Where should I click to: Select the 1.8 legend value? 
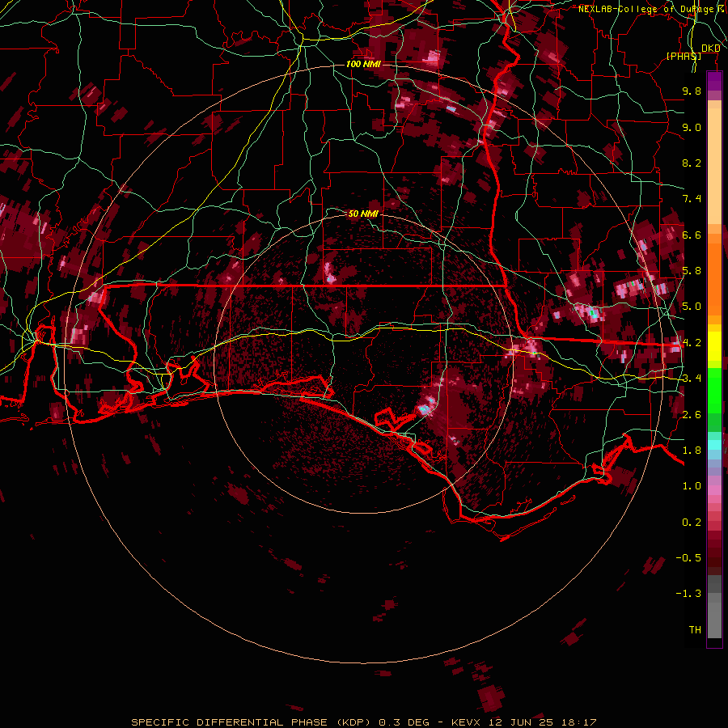coord(692,451)
